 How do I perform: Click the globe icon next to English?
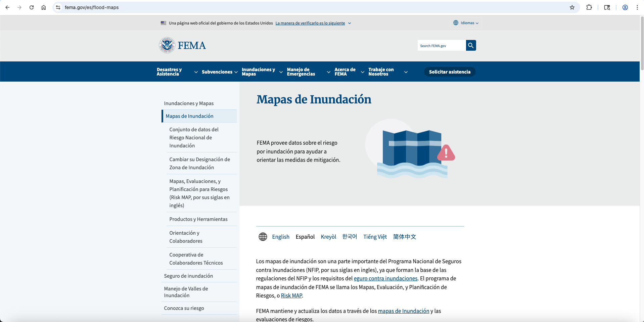click(263, 237)
